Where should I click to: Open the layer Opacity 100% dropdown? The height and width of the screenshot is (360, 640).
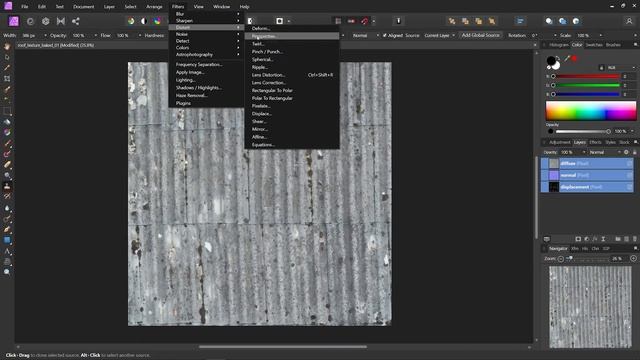[584, 152]
